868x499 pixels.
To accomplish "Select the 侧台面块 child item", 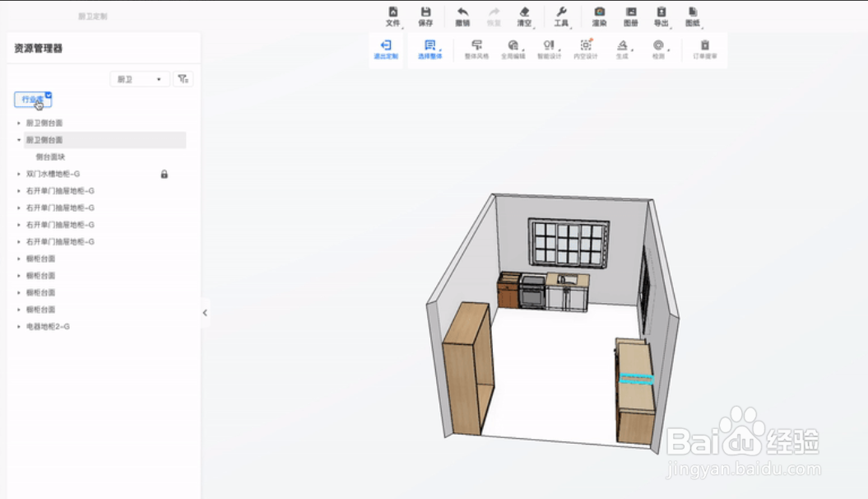I will pos(50,157).
